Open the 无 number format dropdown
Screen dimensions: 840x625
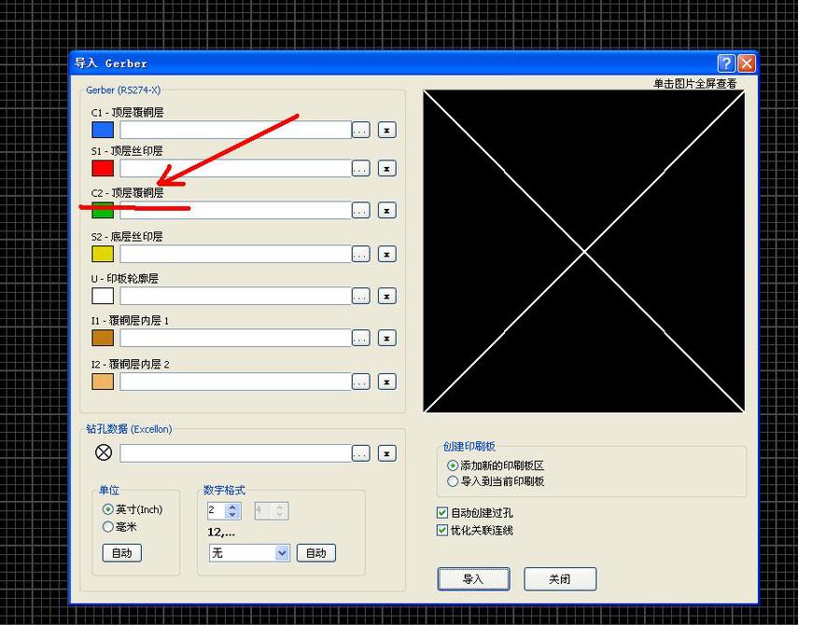pyautogui.click(x=282, y=553)
